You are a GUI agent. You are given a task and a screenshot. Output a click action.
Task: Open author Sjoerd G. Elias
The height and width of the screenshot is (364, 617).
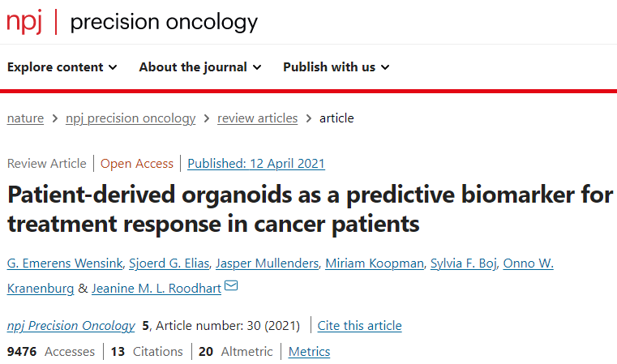[169, 263]
